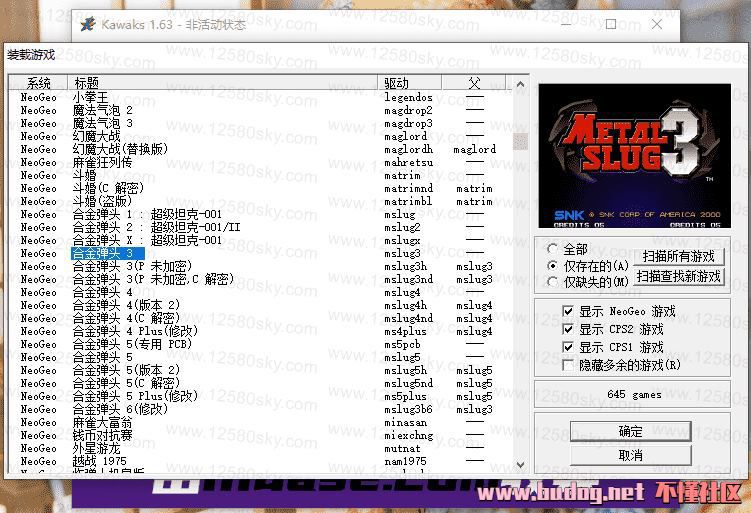Click the Kawaks app icon in title bar
The height and width of the screenshot is (513, 751).
click(x=88, y=24)
